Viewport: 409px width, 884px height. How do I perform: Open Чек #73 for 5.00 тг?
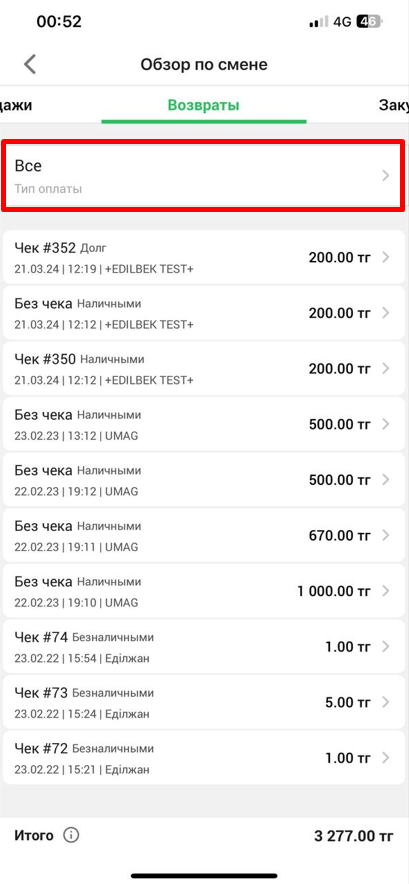click(x=204, y=702)
